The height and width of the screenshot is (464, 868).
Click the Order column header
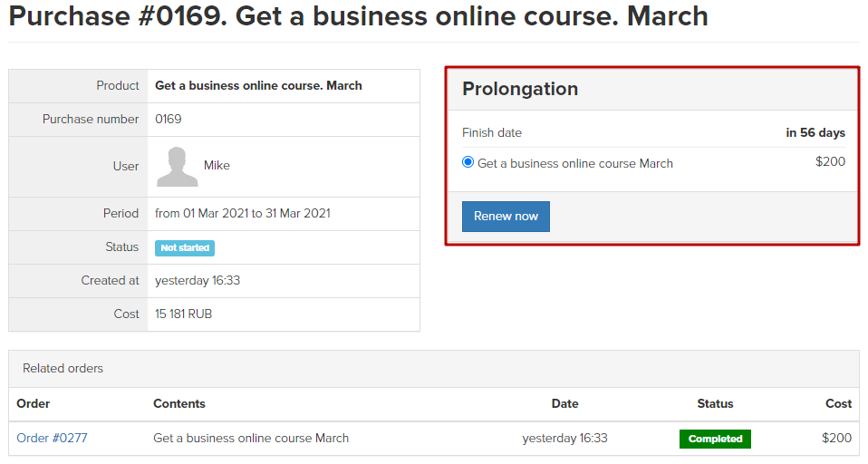coord(34,403)
